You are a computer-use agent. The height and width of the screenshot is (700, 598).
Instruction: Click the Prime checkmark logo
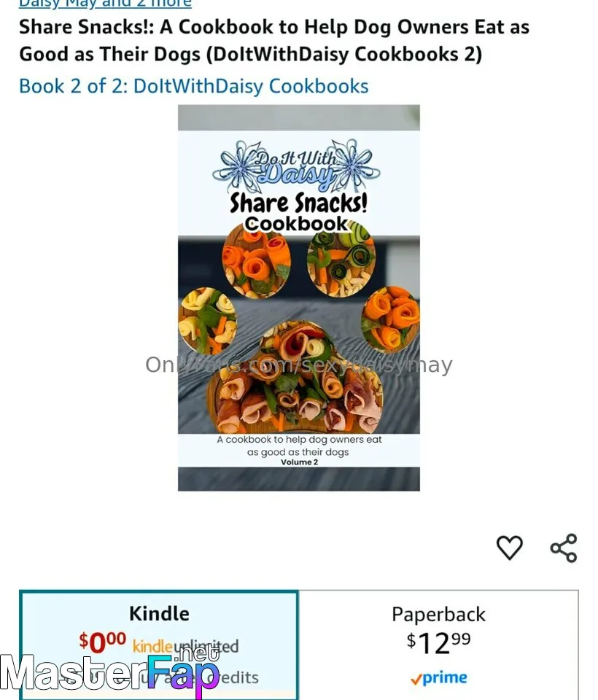(439, 677)
